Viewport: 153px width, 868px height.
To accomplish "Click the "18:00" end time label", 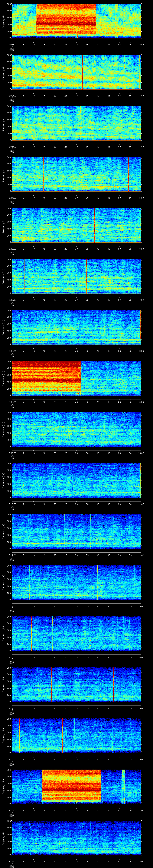I will 141,861.
